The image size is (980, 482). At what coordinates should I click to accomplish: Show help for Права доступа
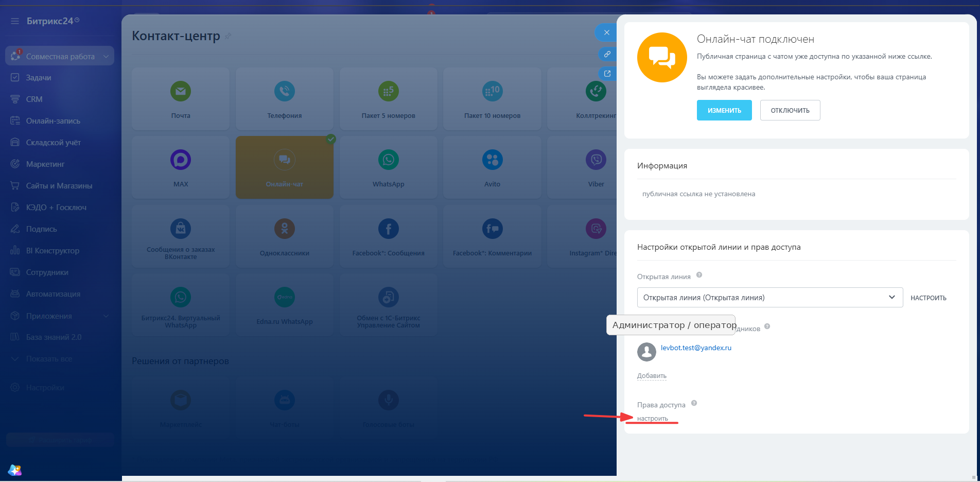[694, 403]
